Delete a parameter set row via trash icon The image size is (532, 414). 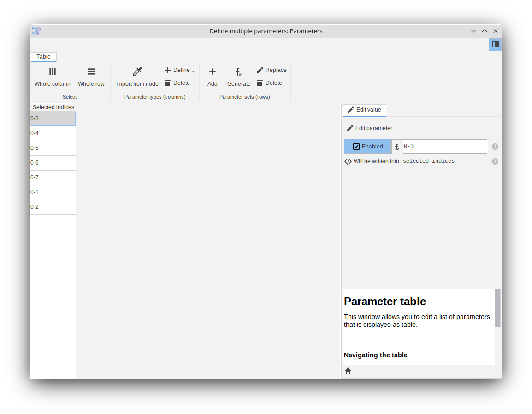tap(270, 83)
